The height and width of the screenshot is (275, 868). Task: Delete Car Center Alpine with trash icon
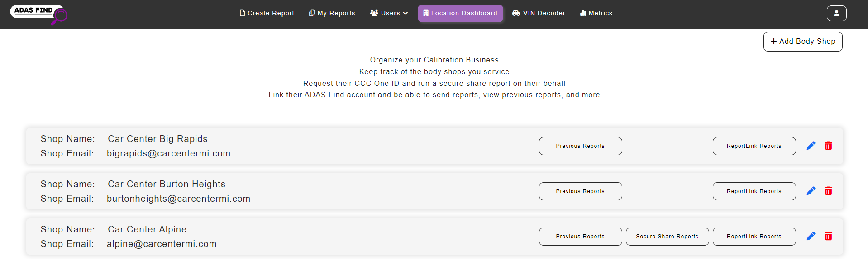point(828,236)
